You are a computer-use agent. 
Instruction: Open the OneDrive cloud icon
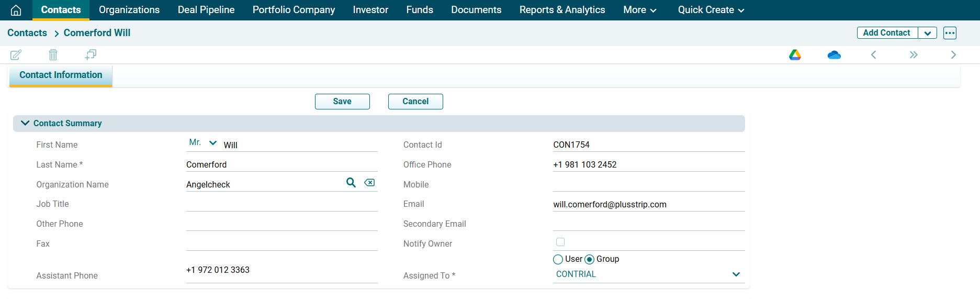click(834, 55)
